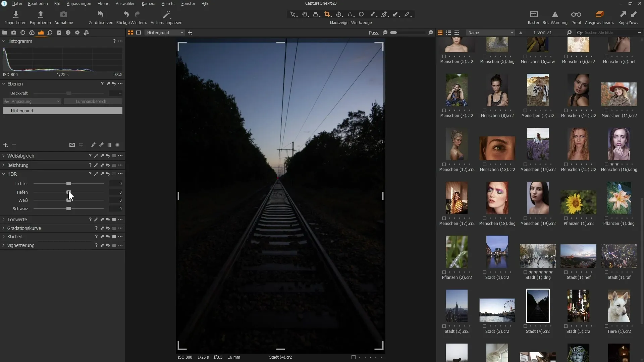Image resolution: width=644 pixels, height=362 pixels.
Task: Open the Weißabgleich presets list icon
Action: click(x=114, y=156)
